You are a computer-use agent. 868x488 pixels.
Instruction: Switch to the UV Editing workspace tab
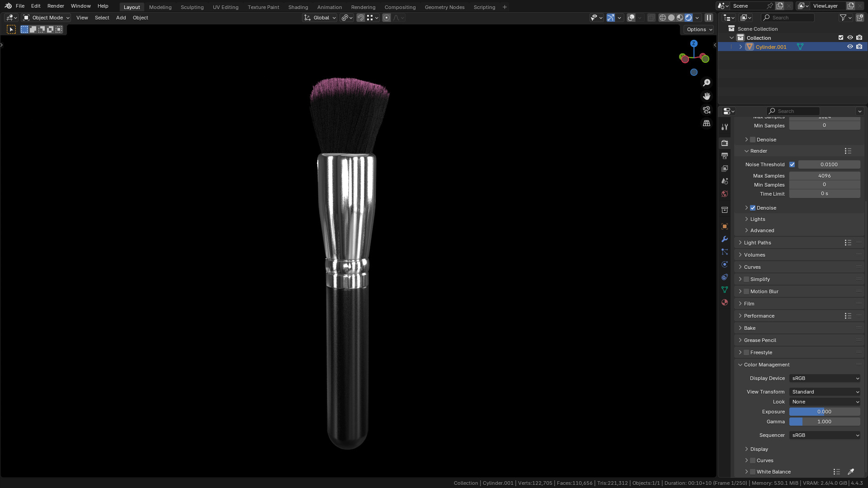click(226, 7)
